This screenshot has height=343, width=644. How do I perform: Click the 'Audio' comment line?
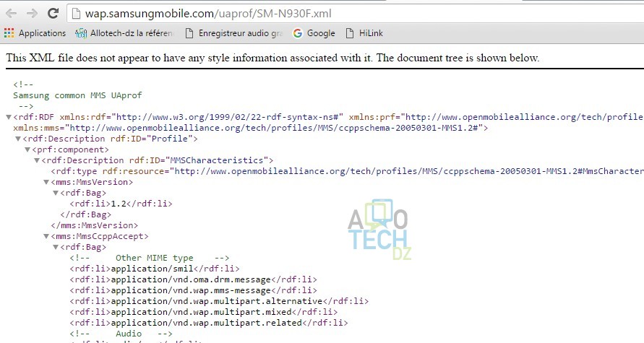click(x=121, y=334)
